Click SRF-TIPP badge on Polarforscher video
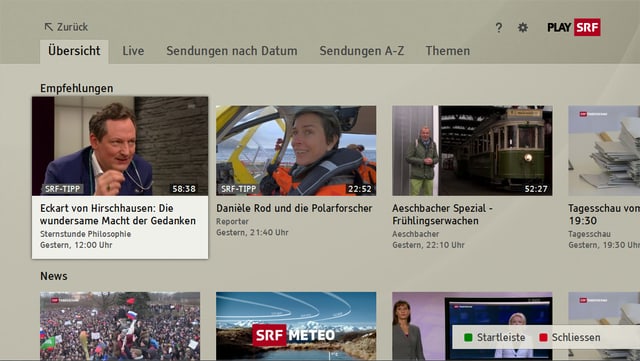The height and width of the screenshot is (361, 640). pyautogui.click(x=238, y=189)
